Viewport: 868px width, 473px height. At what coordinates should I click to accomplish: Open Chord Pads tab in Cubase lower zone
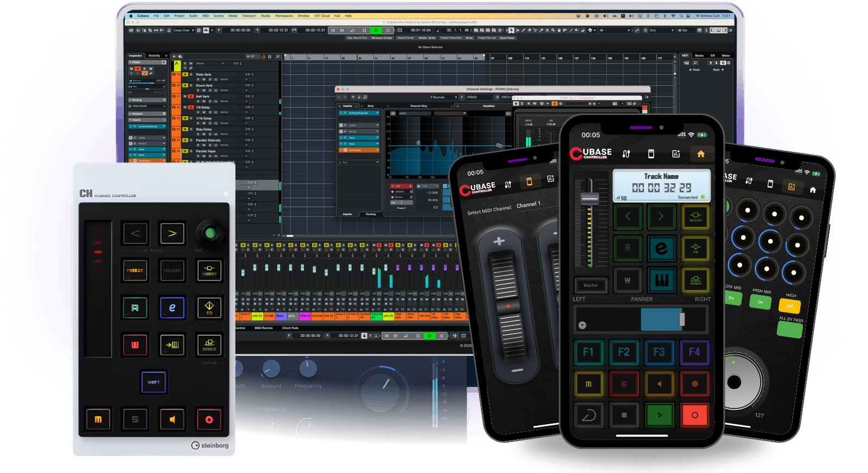tap(290, 328)
